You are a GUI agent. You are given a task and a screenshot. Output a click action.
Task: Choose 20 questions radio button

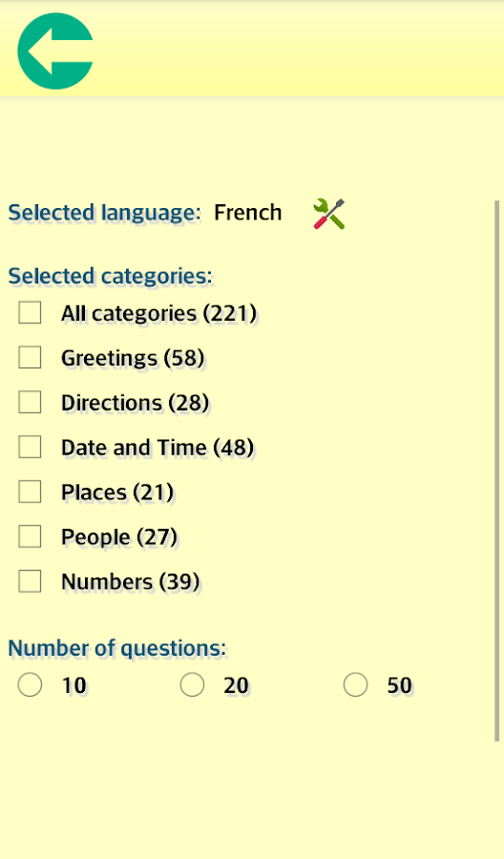point(192,684)
